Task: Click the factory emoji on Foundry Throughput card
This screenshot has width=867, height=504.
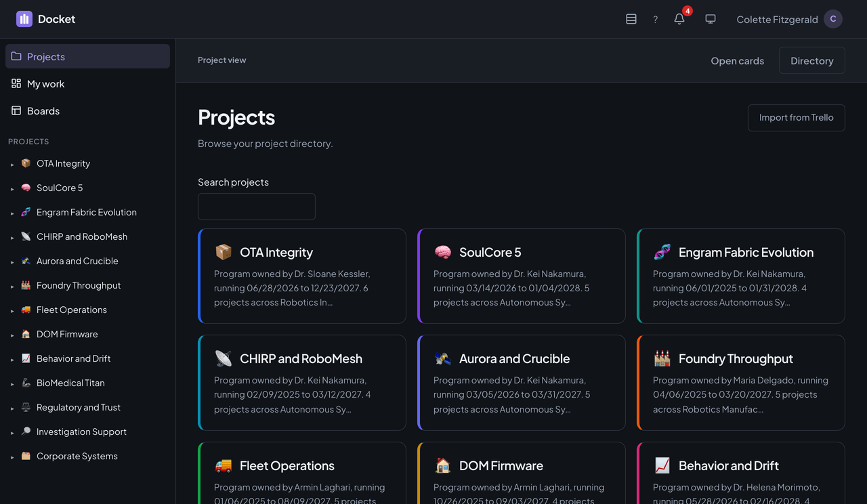Action: click(662, 358)
